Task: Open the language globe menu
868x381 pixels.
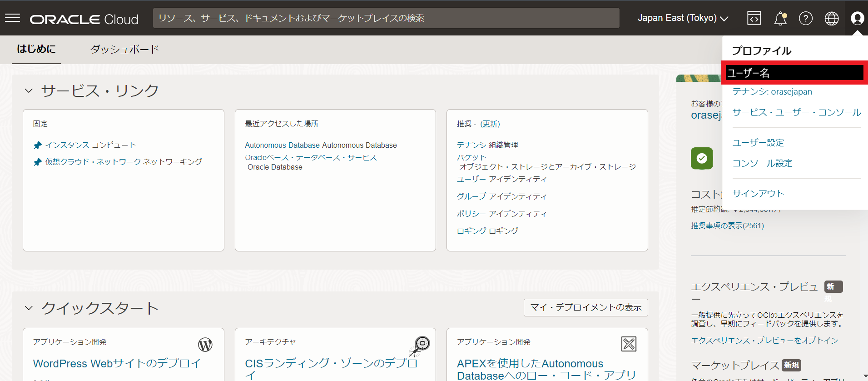Action: pyautogui.click(x=832, y=18)
